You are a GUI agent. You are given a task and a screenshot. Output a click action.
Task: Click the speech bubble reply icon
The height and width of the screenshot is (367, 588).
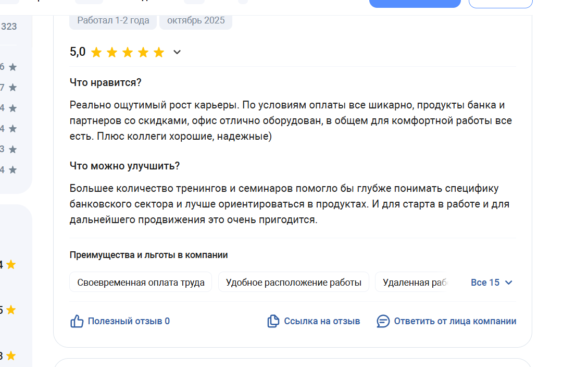[x=383, y=321]
